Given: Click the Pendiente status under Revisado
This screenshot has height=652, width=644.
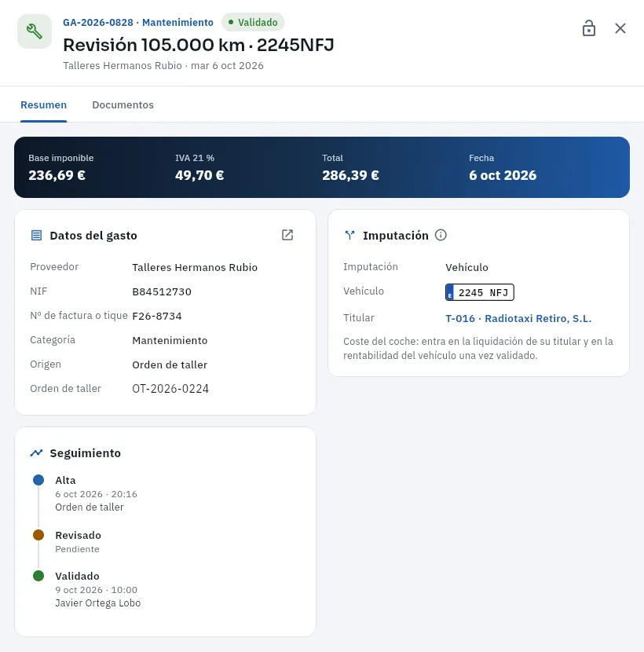Looking at the screenshot, I should click(x=77, y=549).
